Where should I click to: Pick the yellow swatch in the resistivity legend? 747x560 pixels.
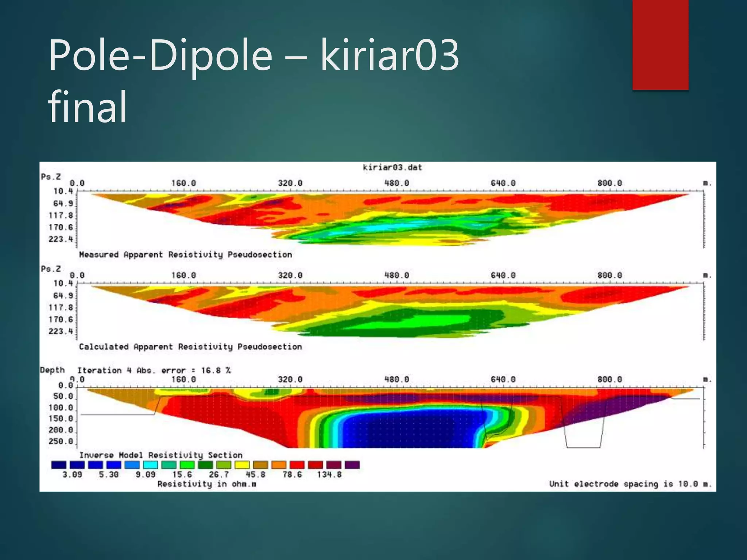click(242, 465)
